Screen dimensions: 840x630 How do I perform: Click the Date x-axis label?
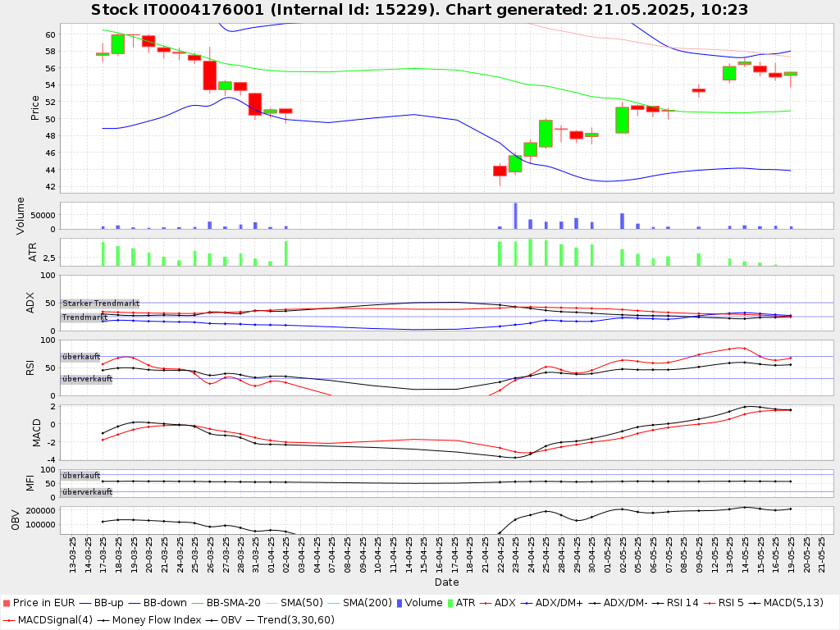click(447, 582)
